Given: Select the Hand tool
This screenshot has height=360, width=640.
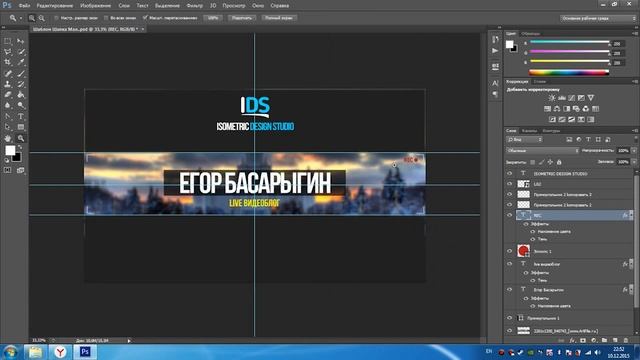Looking at the screenshot, I should pyautogui.click(x=8, y=138).
